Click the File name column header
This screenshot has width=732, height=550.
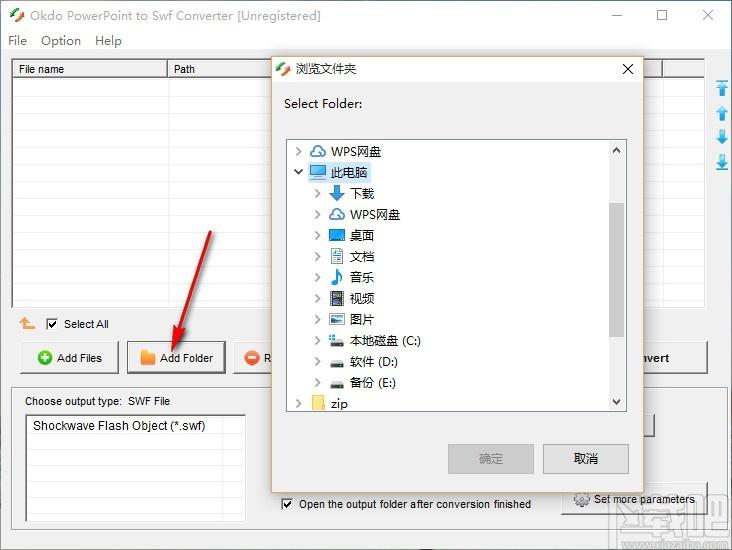click(90, 69)
